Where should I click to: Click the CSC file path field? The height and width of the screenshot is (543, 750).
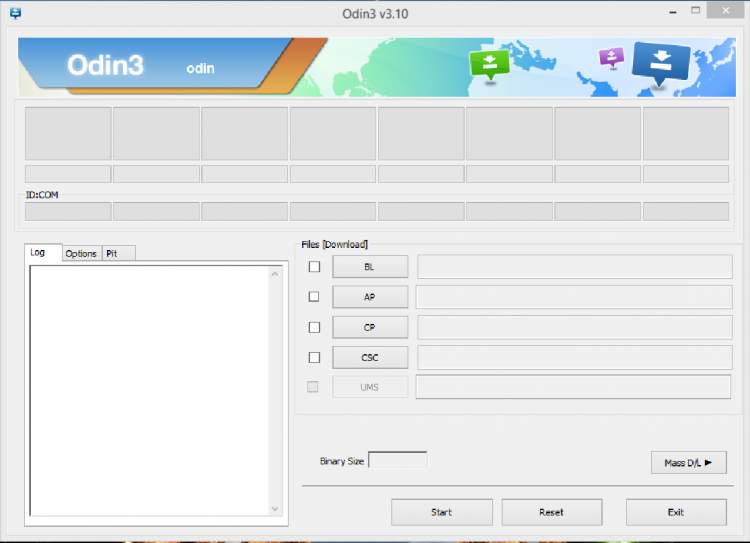tap(574, 357)
